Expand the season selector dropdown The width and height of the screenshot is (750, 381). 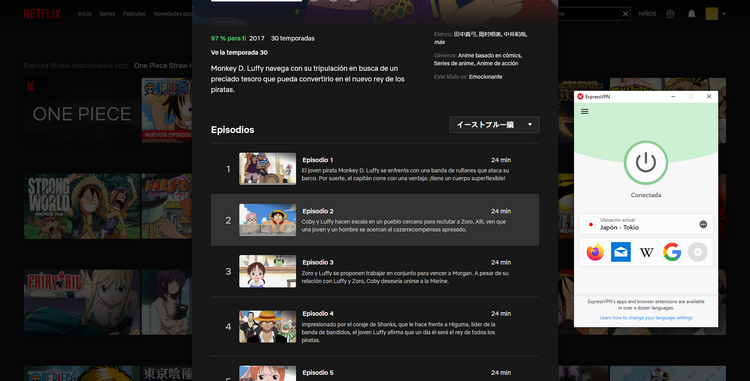click(x=494, y=125)
